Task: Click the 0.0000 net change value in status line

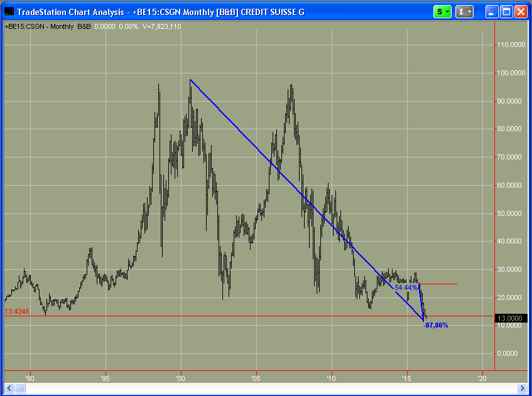Action: [x=105, y=26]
